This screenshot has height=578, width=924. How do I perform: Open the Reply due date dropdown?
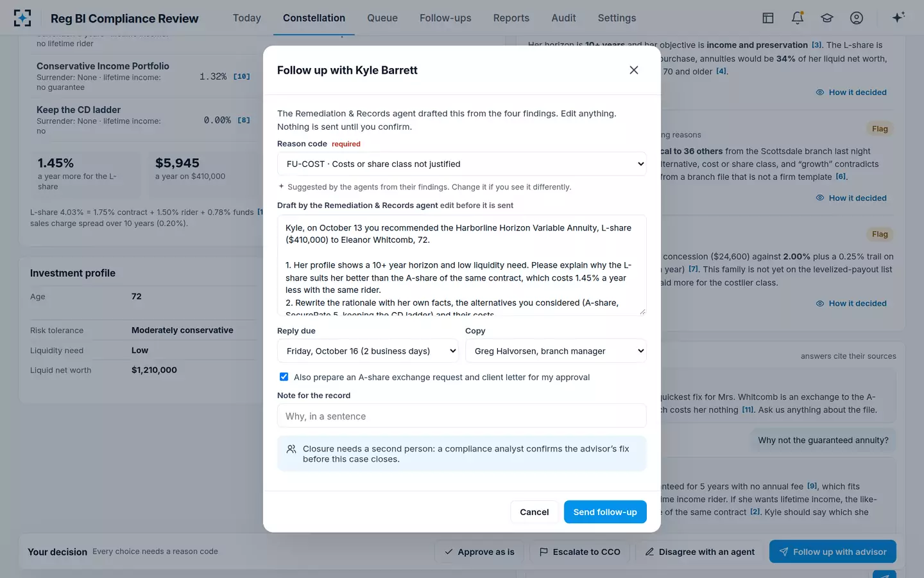[368, 351]
